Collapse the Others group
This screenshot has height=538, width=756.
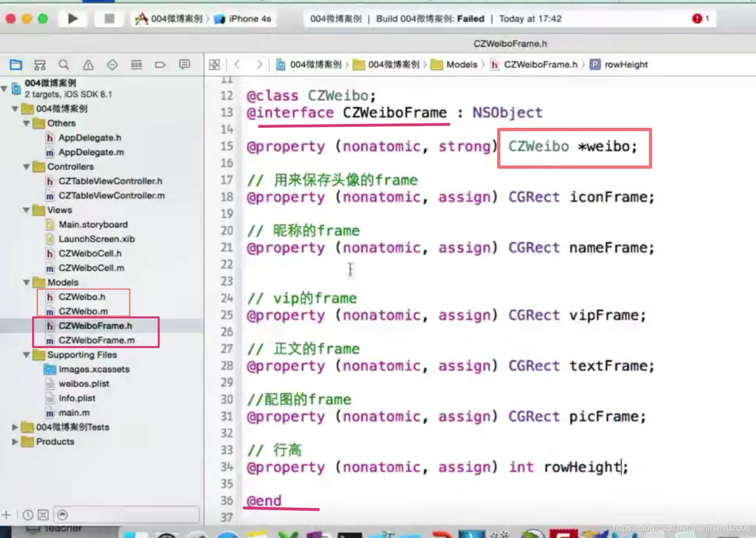[x=26, y=123]
